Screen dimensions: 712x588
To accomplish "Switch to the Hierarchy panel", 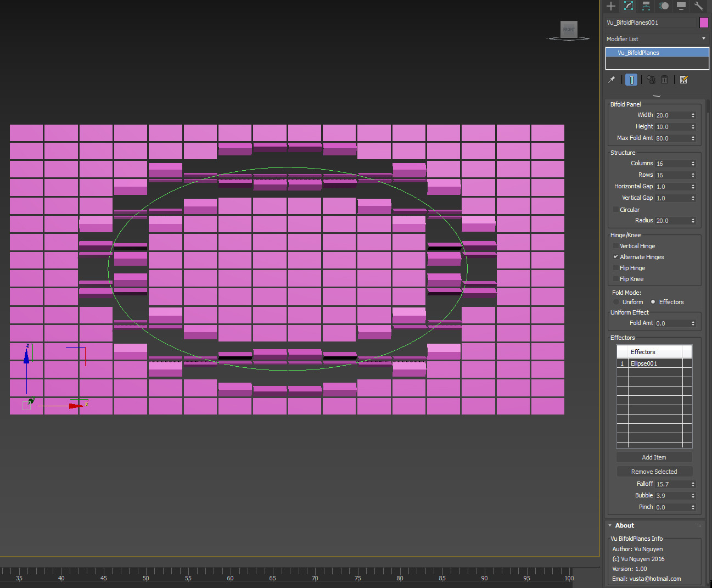I will [x=646, y=6].
